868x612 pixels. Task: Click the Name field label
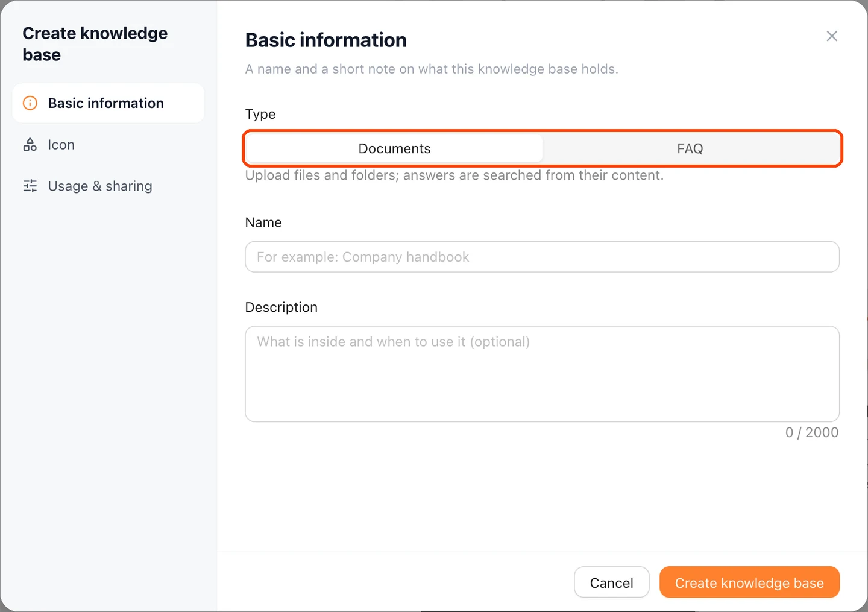(x=263, y=222)
